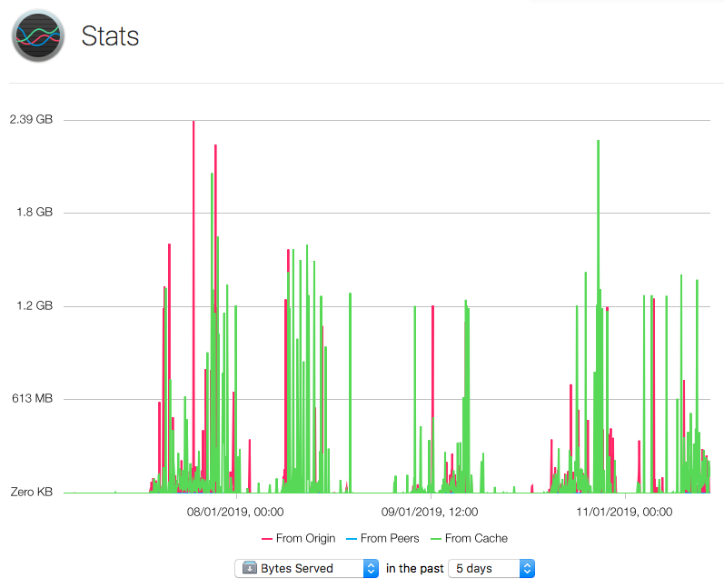
Task: Click the 09/01/2019, 12:00 time label
Action: [430, 512]
